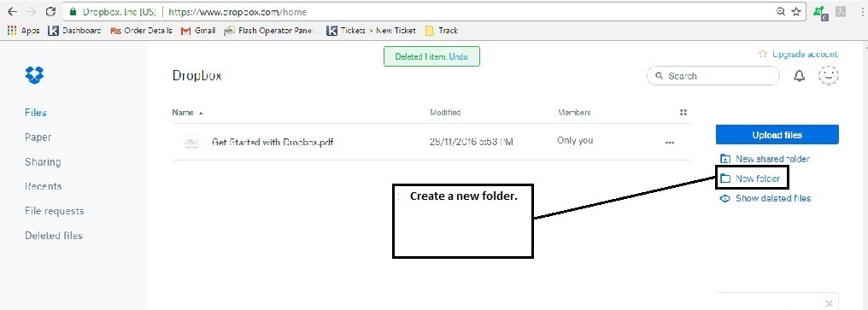Click the Upgrade account link
Screen dimensions: 868x310
coord(805,55)
